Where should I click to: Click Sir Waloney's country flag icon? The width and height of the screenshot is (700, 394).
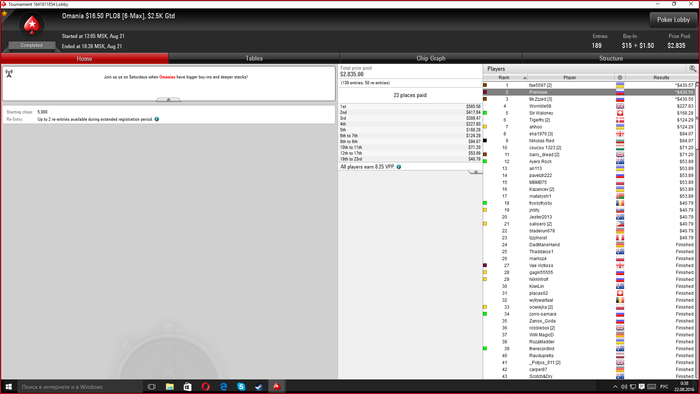click(620, 113)
